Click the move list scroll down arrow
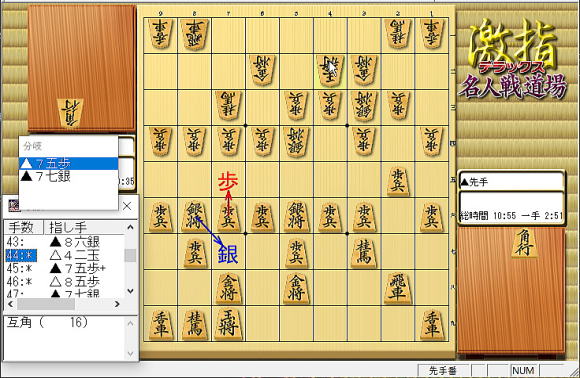Screen dimensions: 580x378 tap(131, 291)
